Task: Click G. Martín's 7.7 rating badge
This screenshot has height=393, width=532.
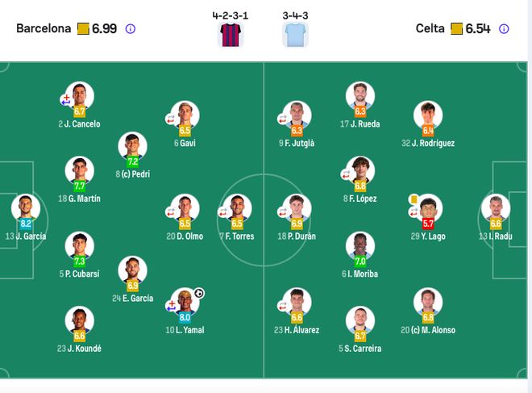Action: click(79, 186)
